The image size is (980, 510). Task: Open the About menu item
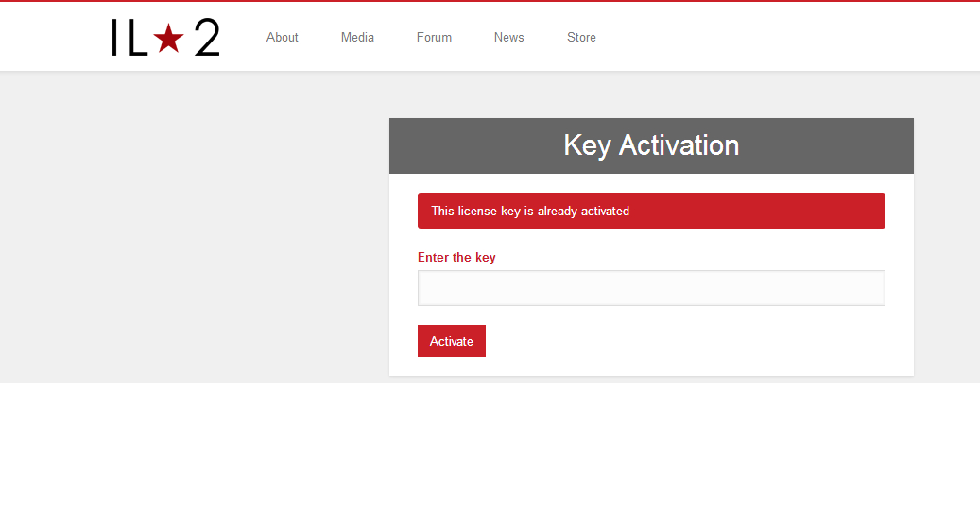click(x=282, y=38)
